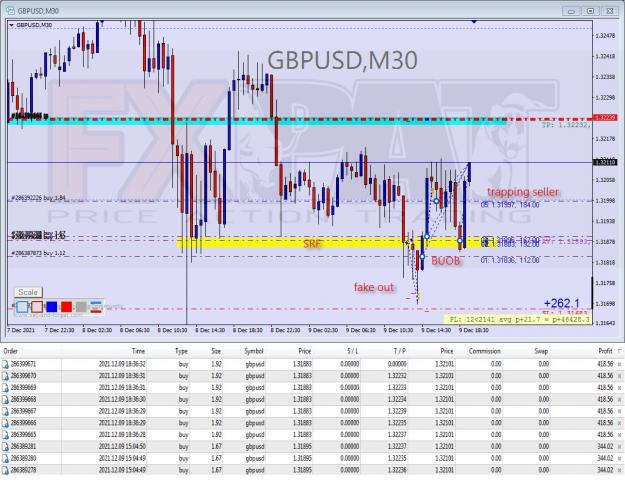Click the GBPUSD chart window title icon

tap(10, 11)
